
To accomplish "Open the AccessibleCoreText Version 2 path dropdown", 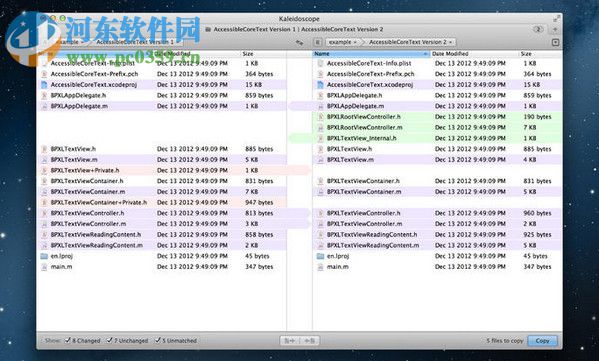I will tap(411, 42).
